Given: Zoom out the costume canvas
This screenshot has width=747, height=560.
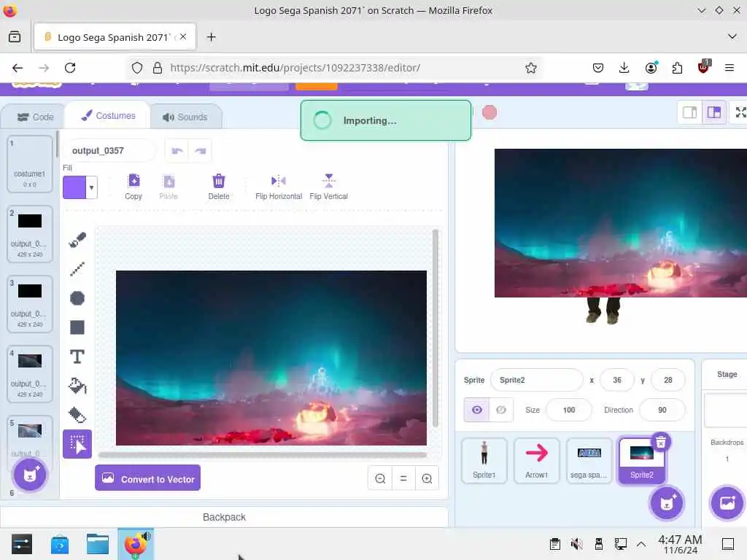Looking at the screenshot, I should [380, 478].
